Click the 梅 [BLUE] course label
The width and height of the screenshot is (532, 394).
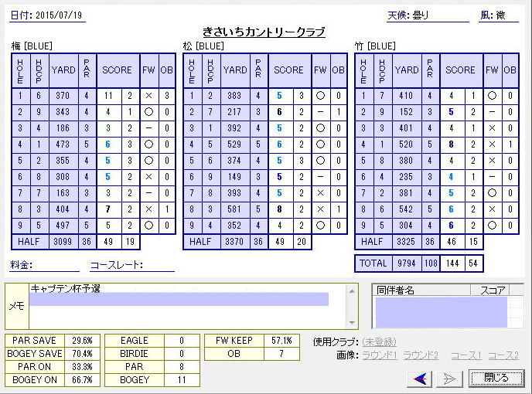(x=32, y=46)
